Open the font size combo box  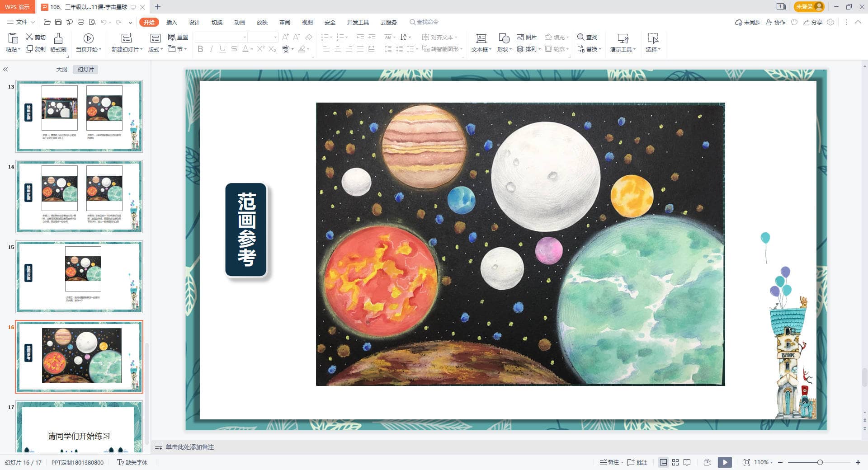pos(263,37)
